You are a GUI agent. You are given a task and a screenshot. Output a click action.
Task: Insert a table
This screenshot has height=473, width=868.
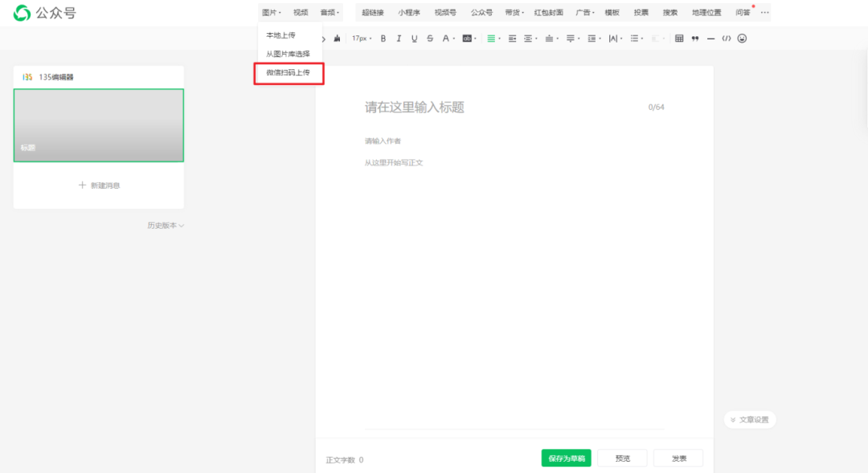679,39
